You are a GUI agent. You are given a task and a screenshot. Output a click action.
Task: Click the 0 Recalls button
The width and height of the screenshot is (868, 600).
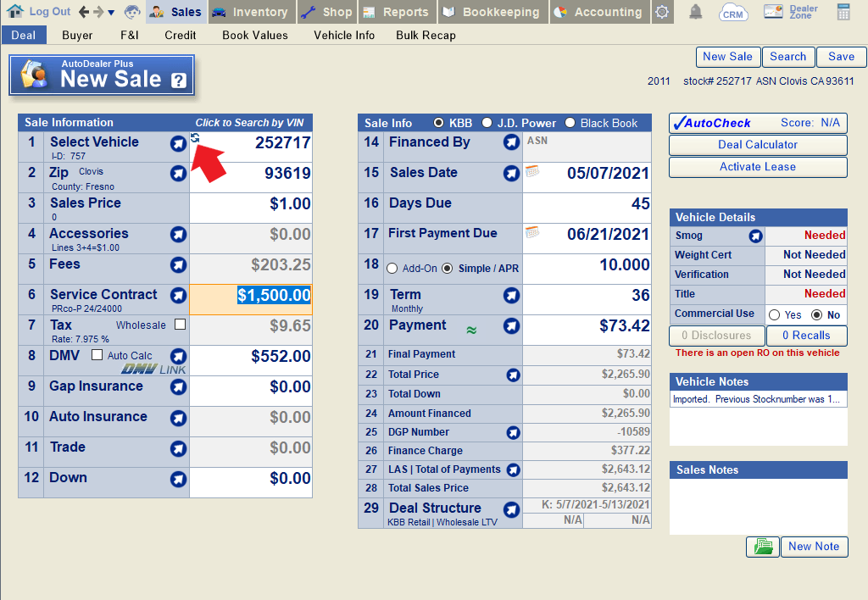click(x=806, y=336)
